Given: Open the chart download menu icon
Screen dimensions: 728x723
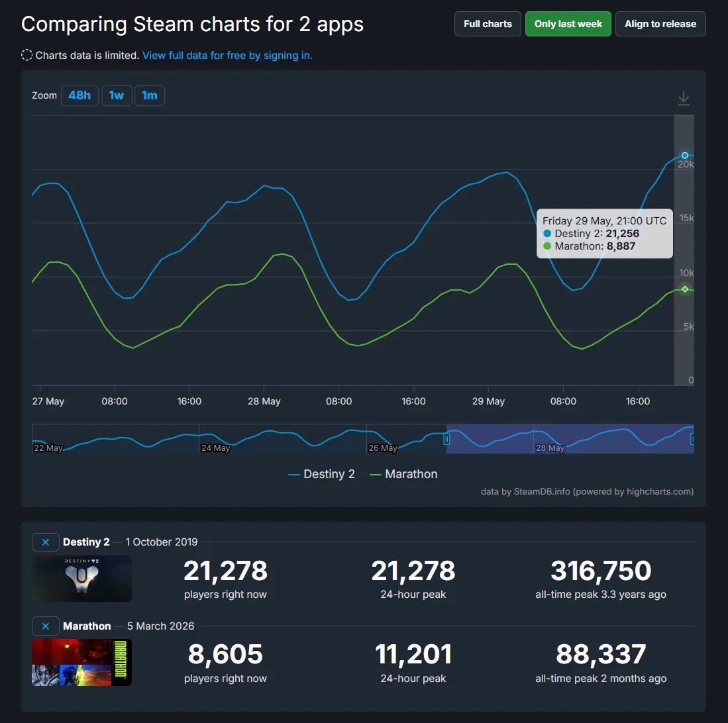Looking at the screenshot, I should (684, 98).
